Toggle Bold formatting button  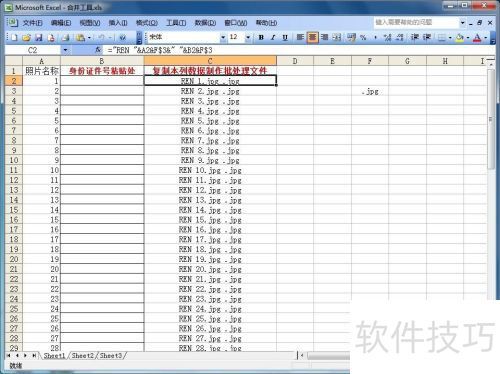click(x=261, y=37)
